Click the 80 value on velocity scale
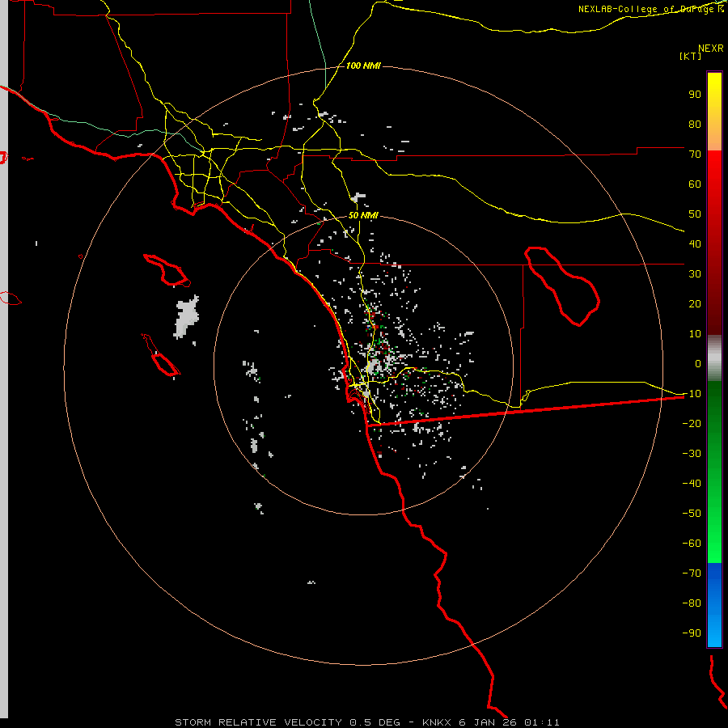The image size is (728, 728). (695, 124)
